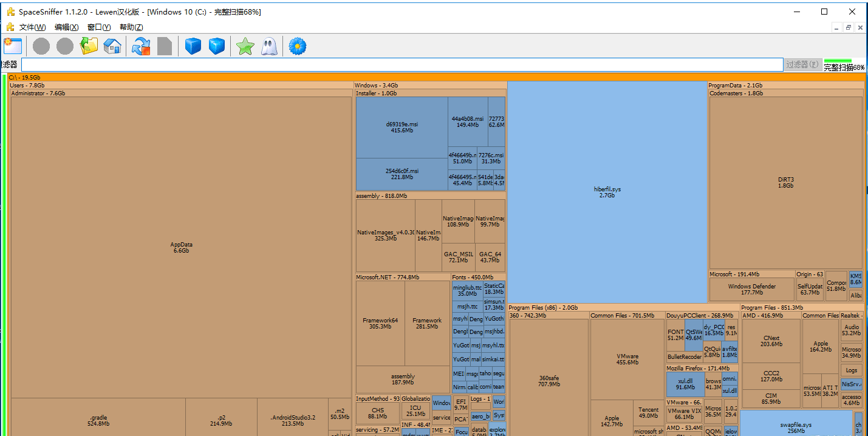
Task: Click the gray page icon in the toolbar
Action: (165, 46)
